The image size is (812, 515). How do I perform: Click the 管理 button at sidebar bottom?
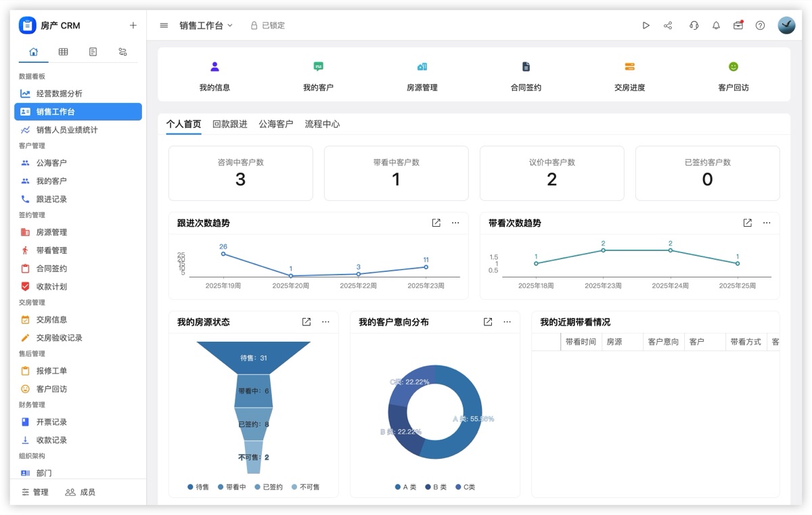tap(35, 492)
